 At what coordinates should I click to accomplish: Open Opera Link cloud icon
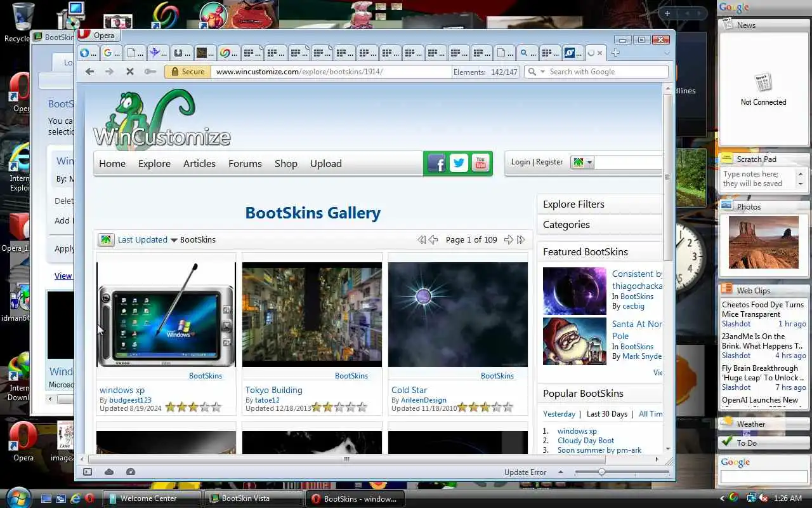(x=109, y=472)
